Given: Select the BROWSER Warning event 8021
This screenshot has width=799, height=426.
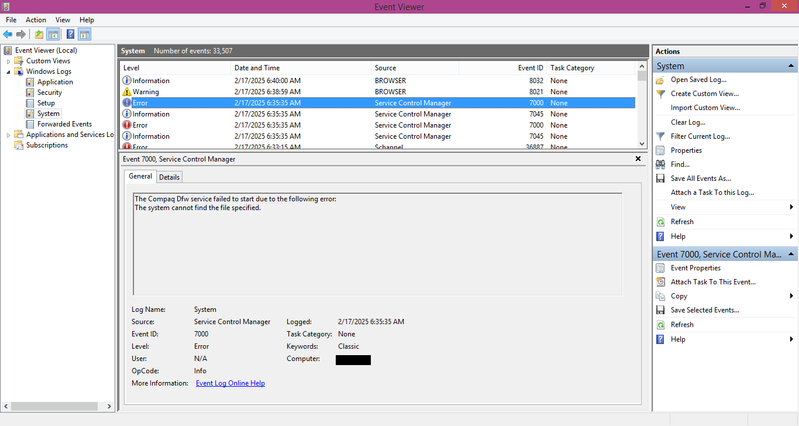Looking at the screenshot, I should [378, 92].
